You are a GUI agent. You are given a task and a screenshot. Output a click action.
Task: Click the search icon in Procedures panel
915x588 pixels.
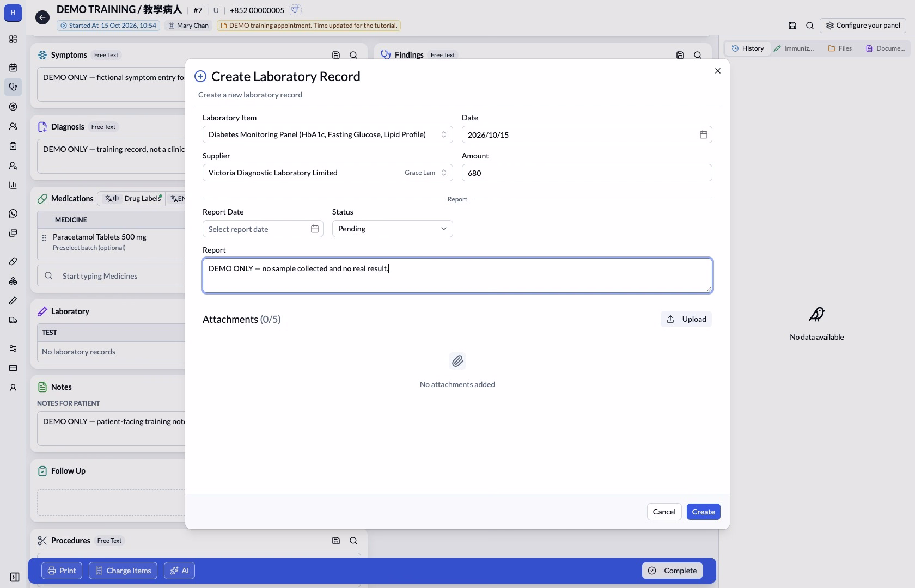(353, 541)
